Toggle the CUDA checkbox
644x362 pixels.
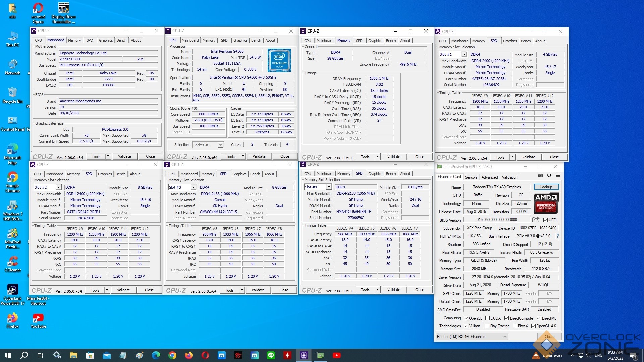[487, 318]
